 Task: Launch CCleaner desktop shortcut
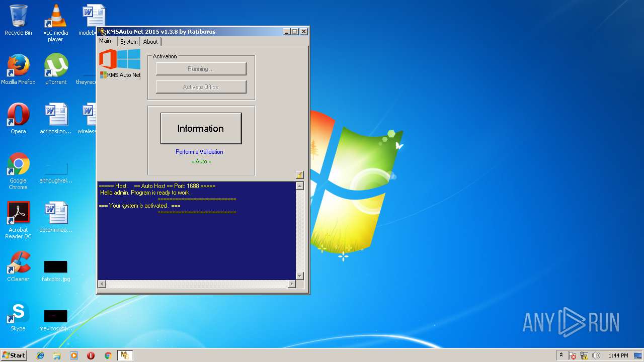(18, 266)
